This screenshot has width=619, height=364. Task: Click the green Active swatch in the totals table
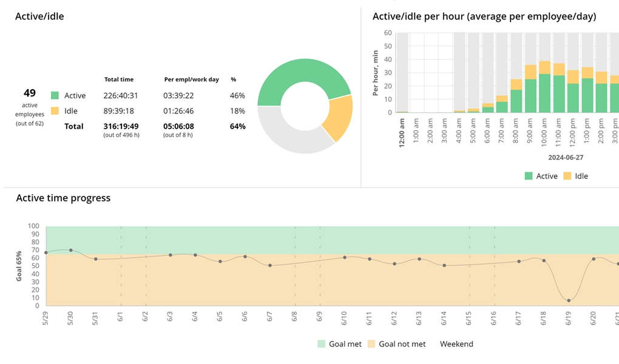(x=55, y=96)
